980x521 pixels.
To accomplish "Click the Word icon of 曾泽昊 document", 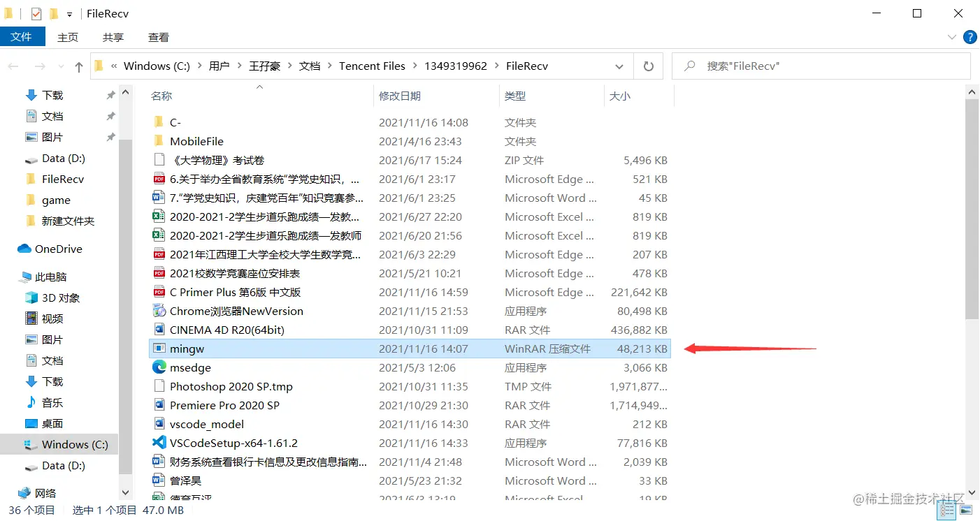I will point(159,480).
